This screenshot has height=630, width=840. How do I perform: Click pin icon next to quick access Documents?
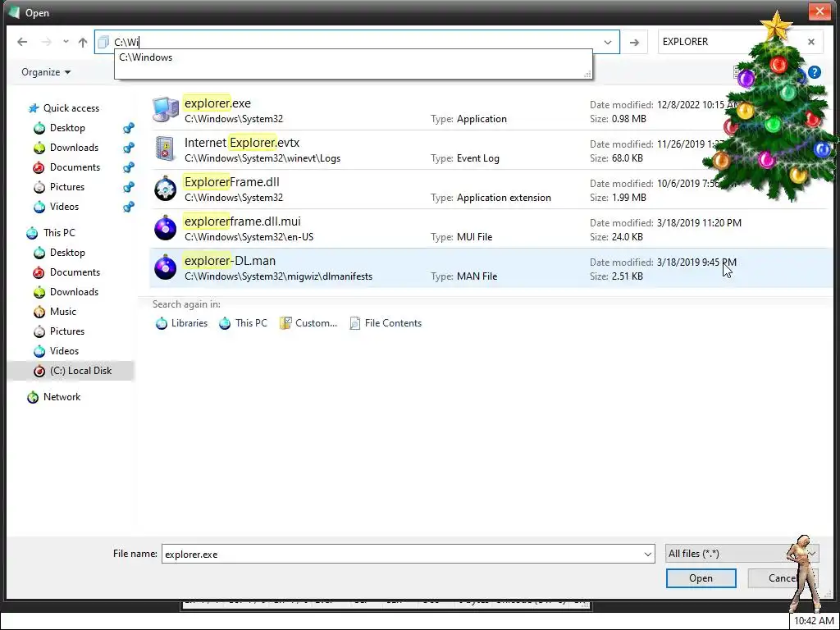coord(129,167)
